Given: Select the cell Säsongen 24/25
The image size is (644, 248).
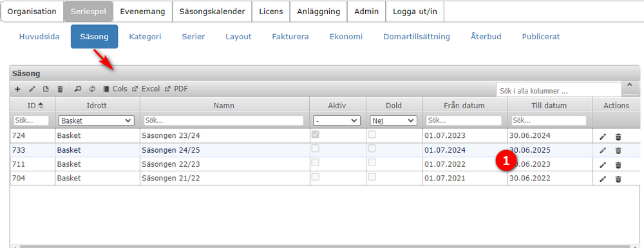Looking at the screenshot, I should tap(224, 150).
